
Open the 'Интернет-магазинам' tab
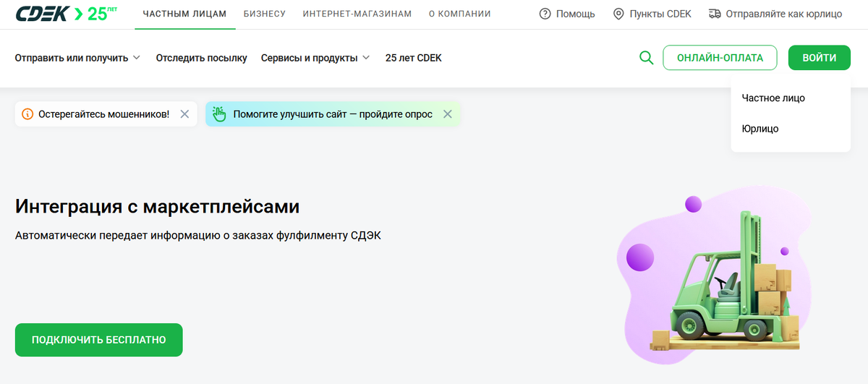click(357, 14)
